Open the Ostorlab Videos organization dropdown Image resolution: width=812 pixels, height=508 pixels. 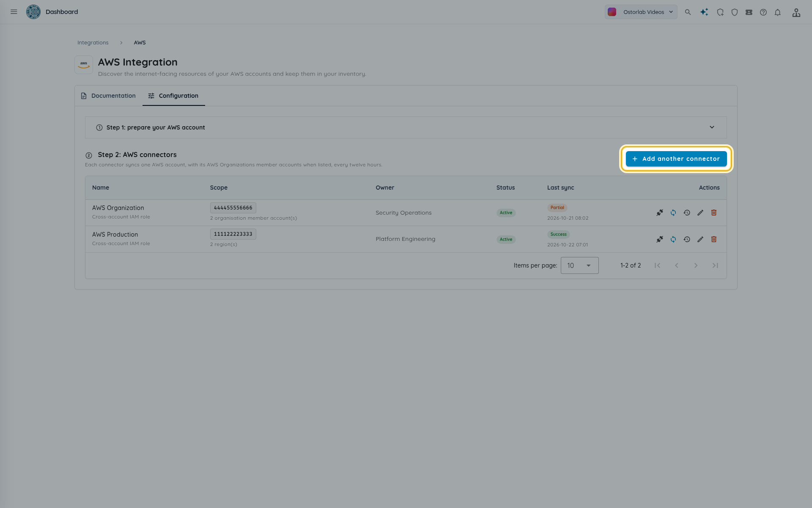tap(641, 12)
